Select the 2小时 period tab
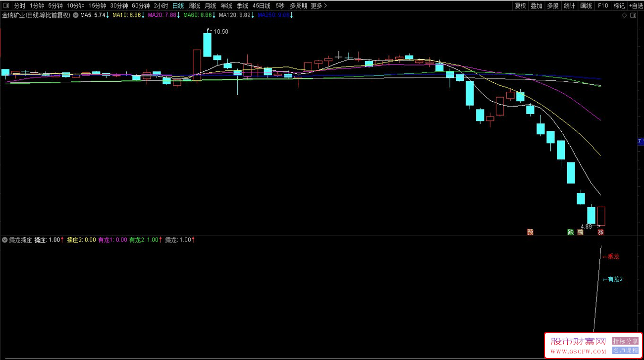This screenshot has width=644, height=360. (x=161, y=6)
